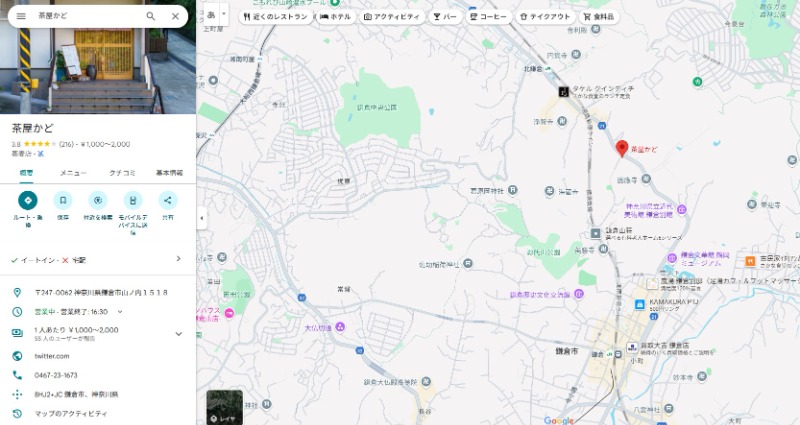Toggle the map layers (レイヤ) thumbnail
Viewport: 800px width, 425px height.
[224, 406]
